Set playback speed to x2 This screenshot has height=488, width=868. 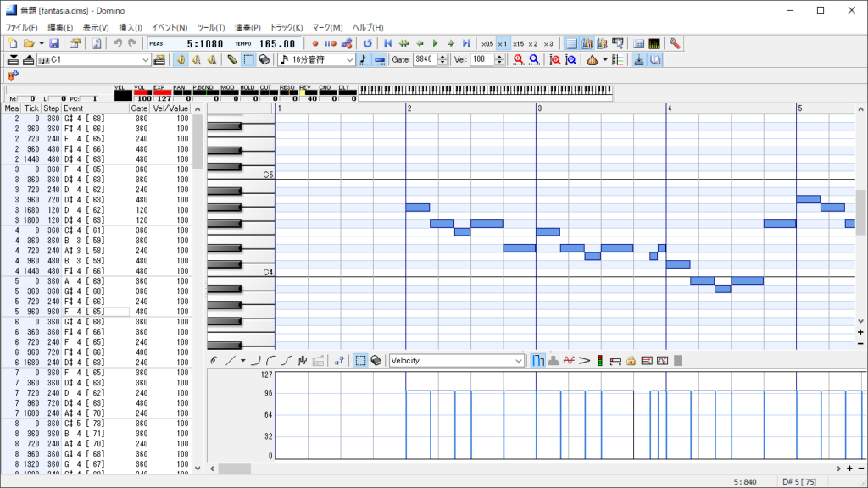point(533,44)
